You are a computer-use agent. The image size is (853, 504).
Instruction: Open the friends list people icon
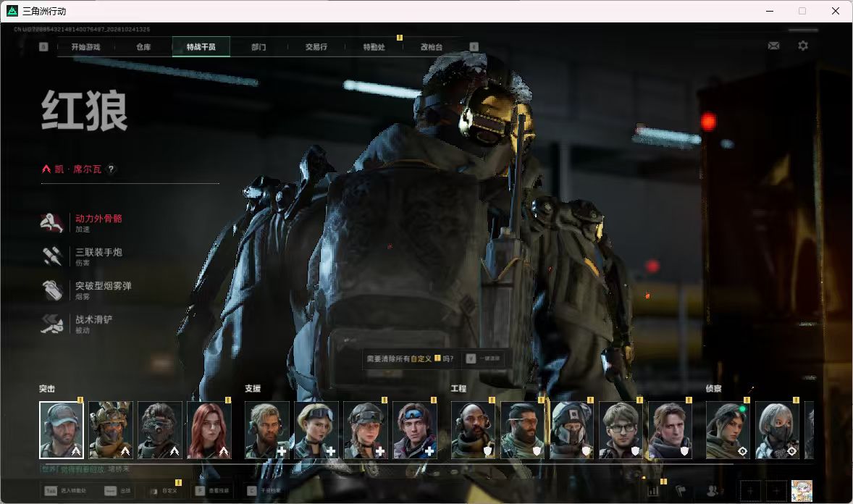713,491
